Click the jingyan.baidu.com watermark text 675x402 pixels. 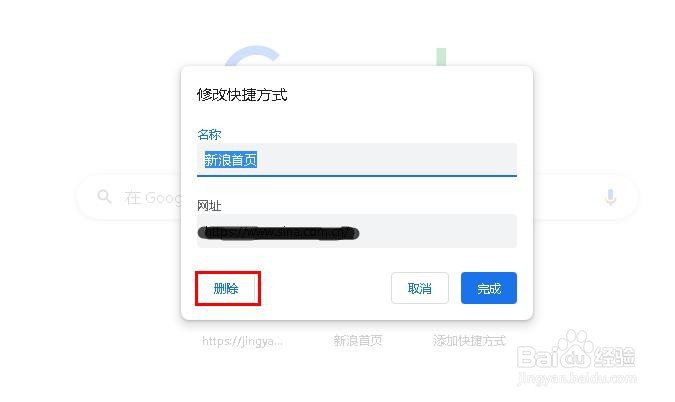(576, 378)
